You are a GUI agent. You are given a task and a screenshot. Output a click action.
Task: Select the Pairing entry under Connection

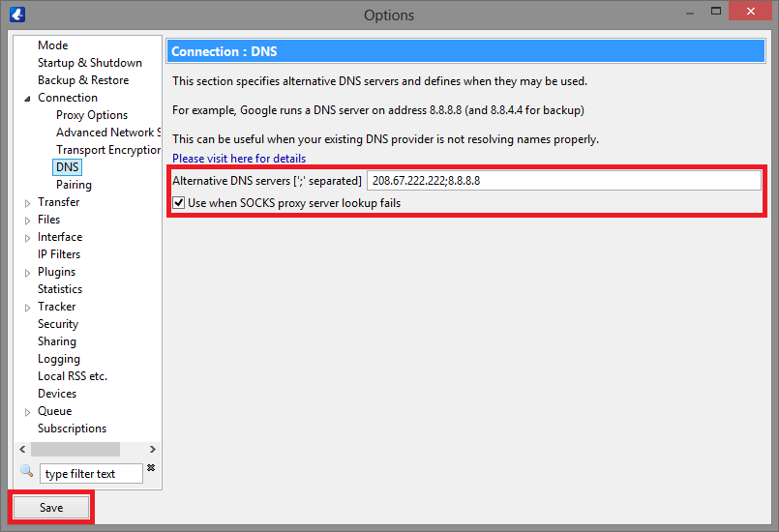pos(74,185)
